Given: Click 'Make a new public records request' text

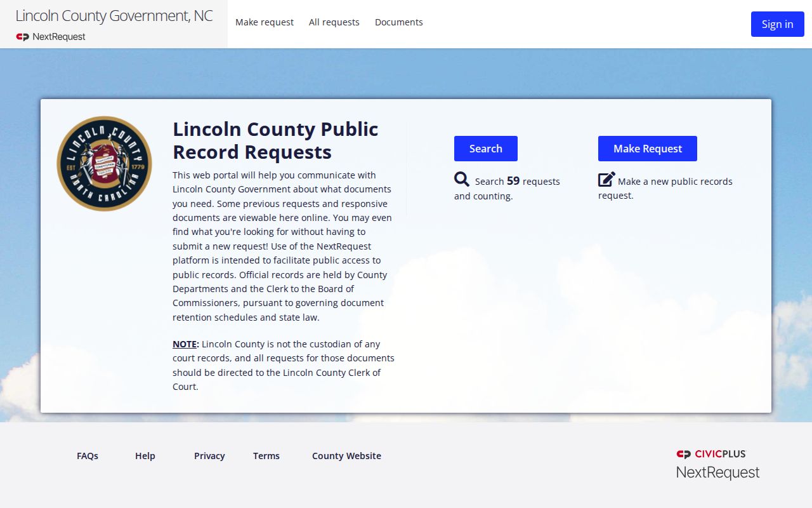Looking at the screenshot, I should (665, 188).
